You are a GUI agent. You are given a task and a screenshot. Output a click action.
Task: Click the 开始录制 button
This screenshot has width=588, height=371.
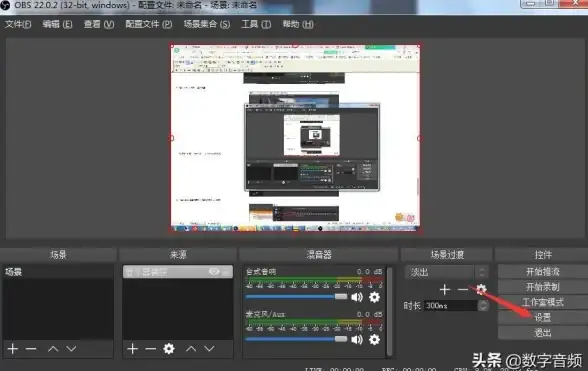(x=543, y=287)
